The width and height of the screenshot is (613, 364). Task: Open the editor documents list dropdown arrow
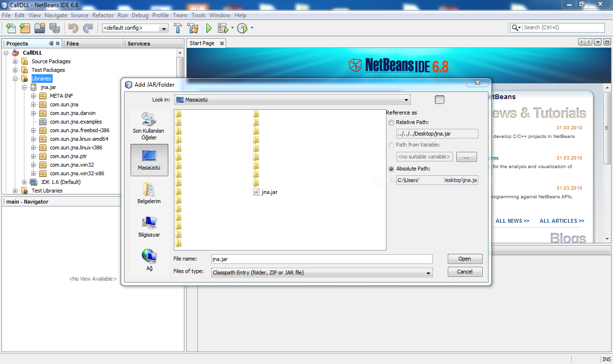(x=598, y=42)
